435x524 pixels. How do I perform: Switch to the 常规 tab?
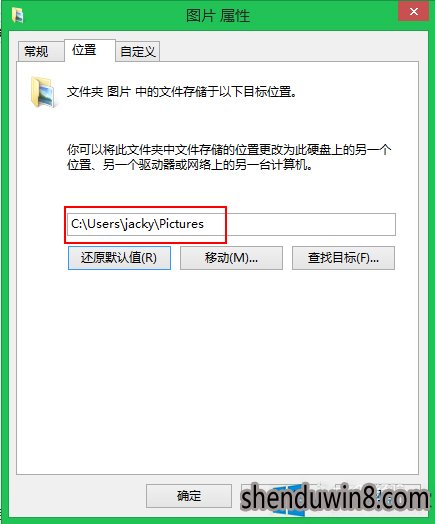pos(37,51)
